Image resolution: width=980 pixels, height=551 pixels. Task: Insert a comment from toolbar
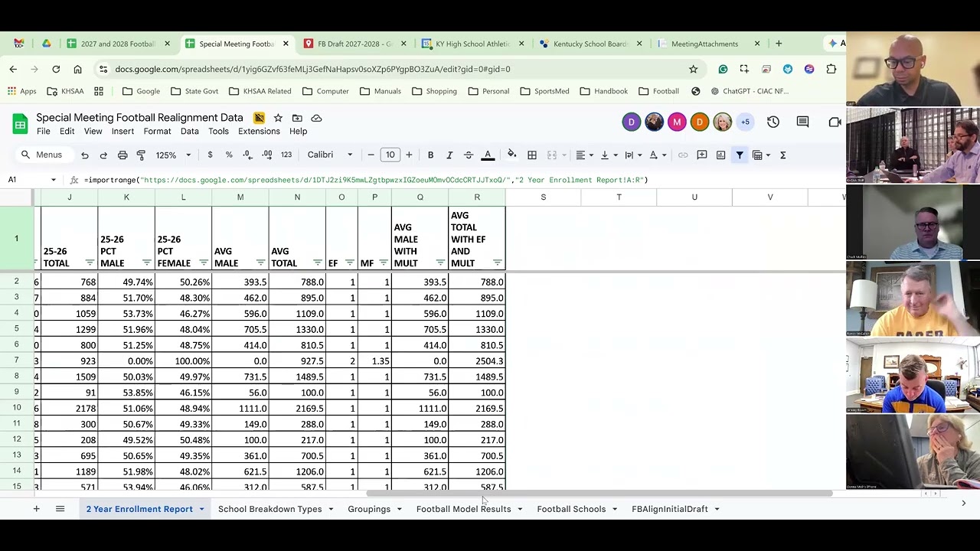point(702,155)
